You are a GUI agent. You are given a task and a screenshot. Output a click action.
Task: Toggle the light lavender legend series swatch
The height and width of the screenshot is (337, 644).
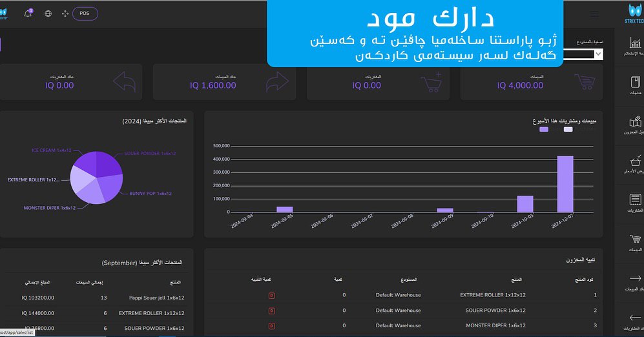568,129
